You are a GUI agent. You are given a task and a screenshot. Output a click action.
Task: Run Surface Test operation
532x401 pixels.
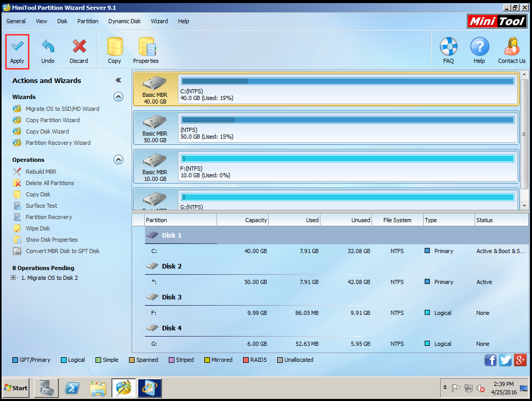[41, 206]
